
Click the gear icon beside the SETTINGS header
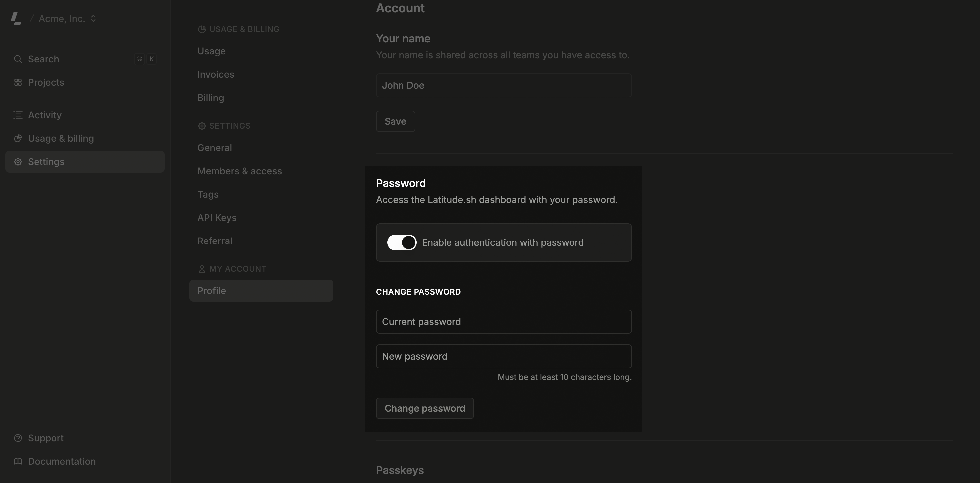[x=202, y=126]
